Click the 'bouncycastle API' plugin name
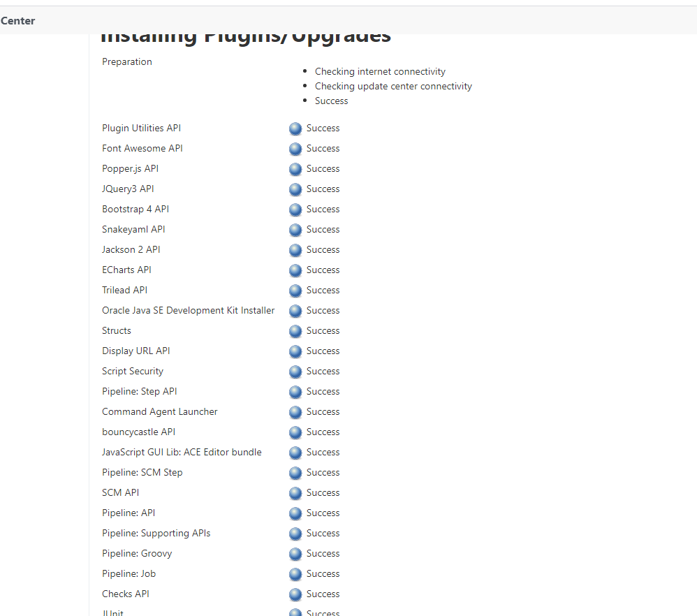Image resolution: width=697 pixels, height=616 pixels. tap(139, 432)
